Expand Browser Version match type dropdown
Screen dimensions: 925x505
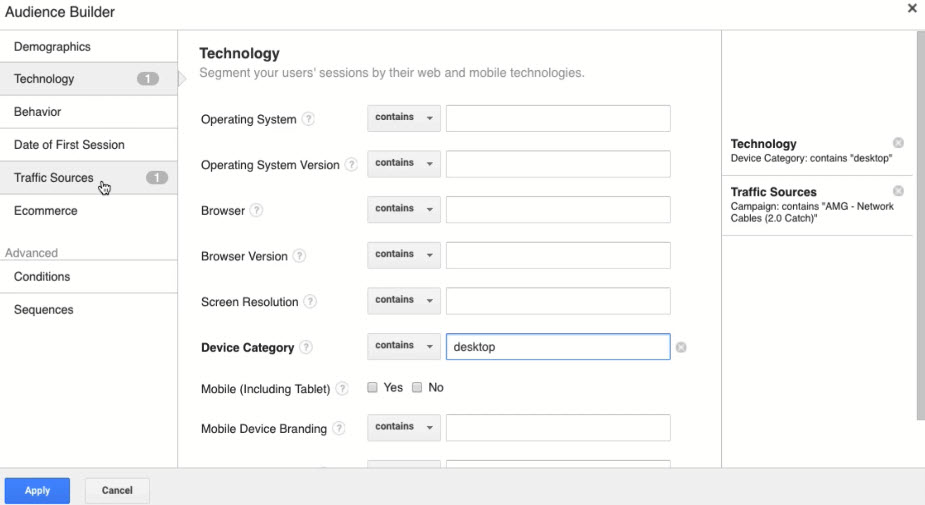pyautogui.click(x=403, y=255)
